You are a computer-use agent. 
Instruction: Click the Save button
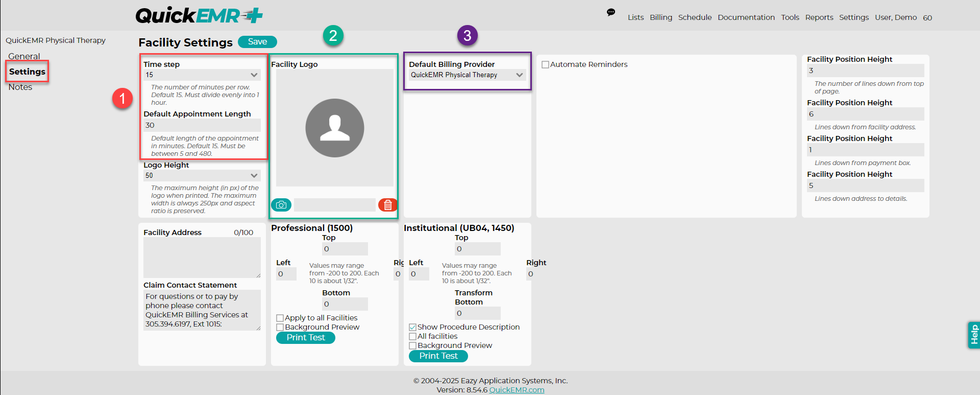257,42
